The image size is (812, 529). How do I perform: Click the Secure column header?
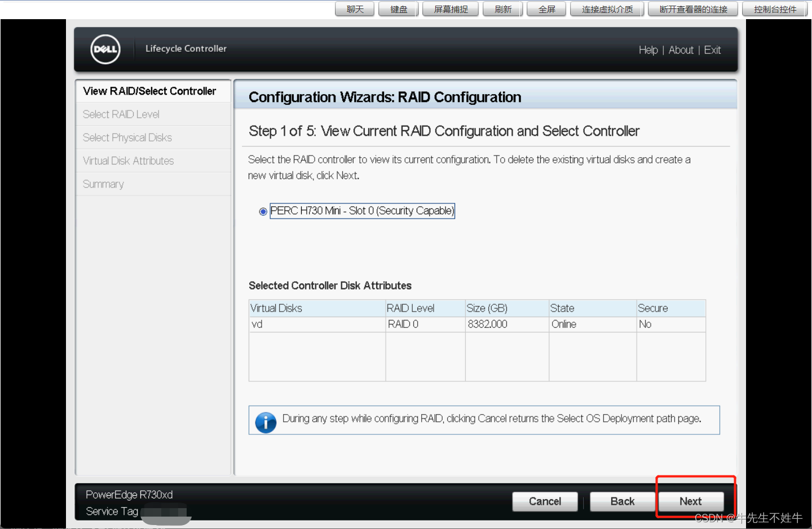point(671,308)
